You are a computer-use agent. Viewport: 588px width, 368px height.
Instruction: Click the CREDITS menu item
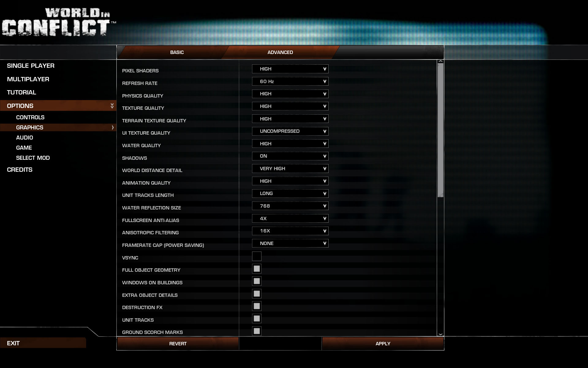tap(20, 169)
